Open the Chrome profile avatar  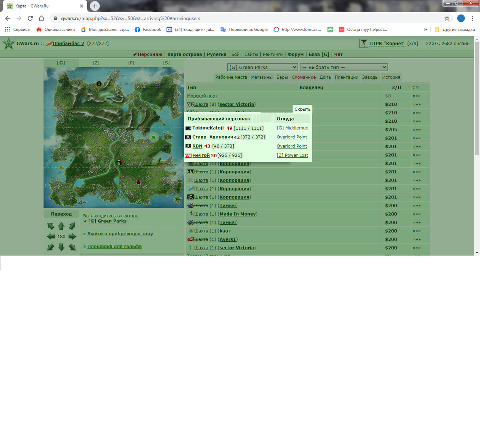click(461, 18)
